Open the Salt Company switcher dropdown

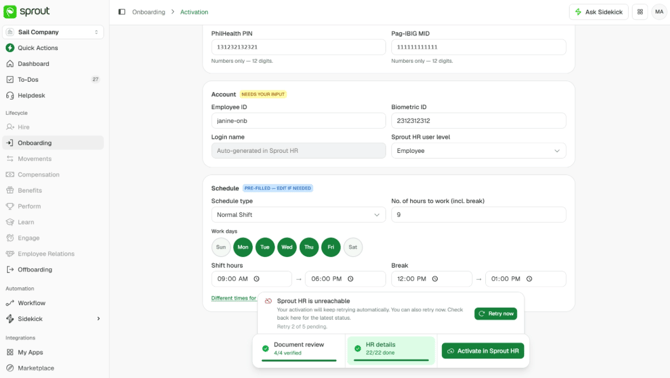[x=53, y=32]
